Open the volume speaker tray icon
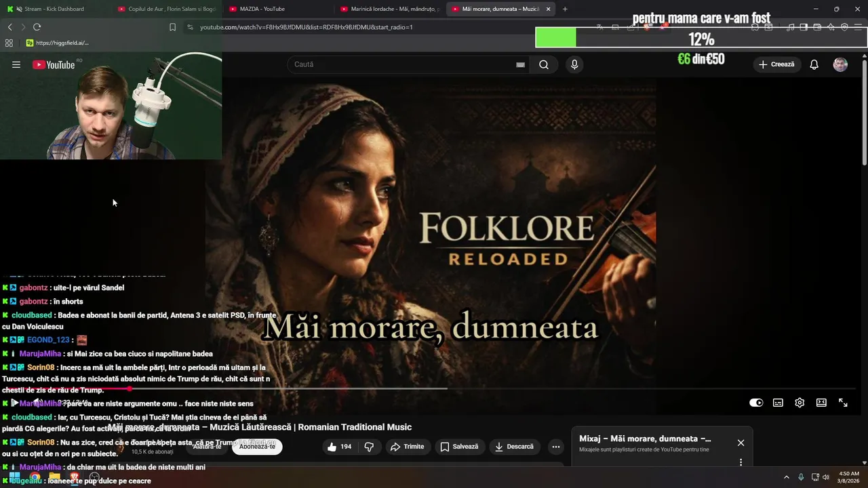 point(826,477)
